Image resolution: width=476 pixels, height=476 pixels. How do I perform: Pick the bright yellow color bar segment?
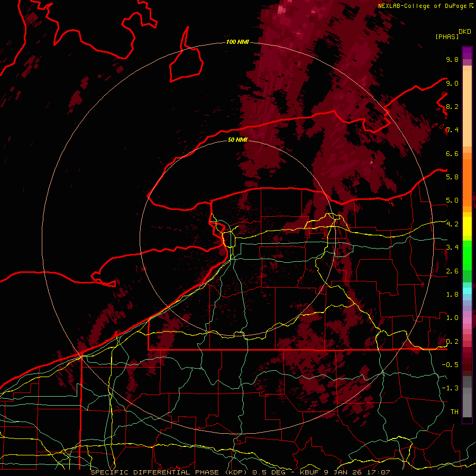point(467,226)
